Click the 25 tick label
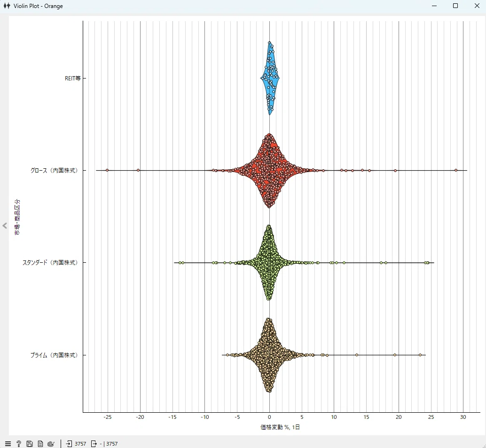 pyautogui.click(x=431, y=417)
